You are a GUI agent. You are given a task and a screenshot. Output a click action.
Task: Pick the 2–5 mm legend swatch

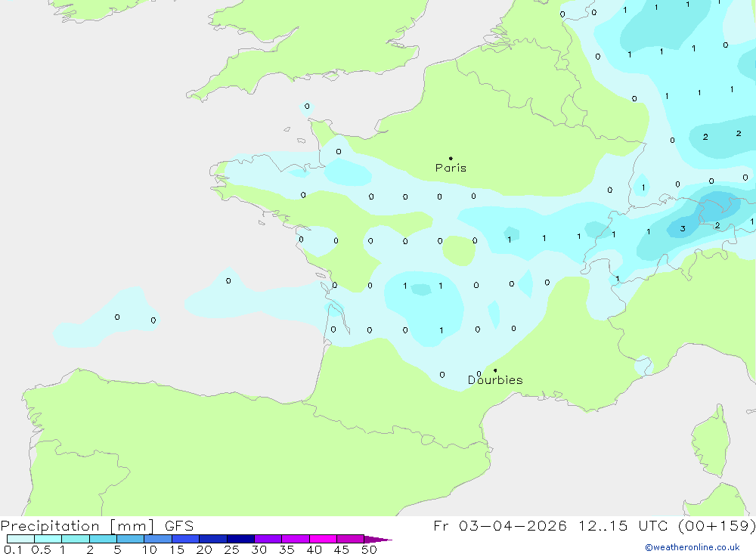click(x=103, y=539)
